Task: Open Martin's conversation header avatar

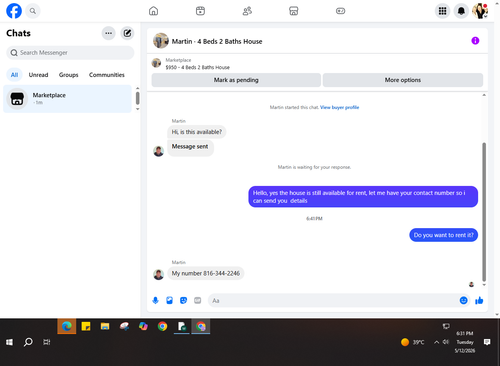Action: click(x=161, y=41)
